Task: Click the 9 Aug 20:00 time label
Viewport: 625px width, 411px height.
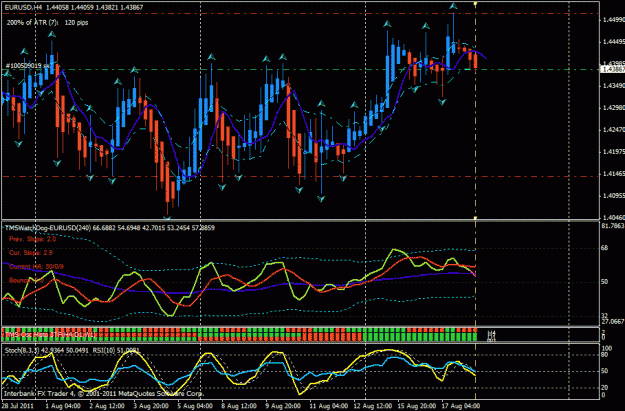Action: point(283,406)
